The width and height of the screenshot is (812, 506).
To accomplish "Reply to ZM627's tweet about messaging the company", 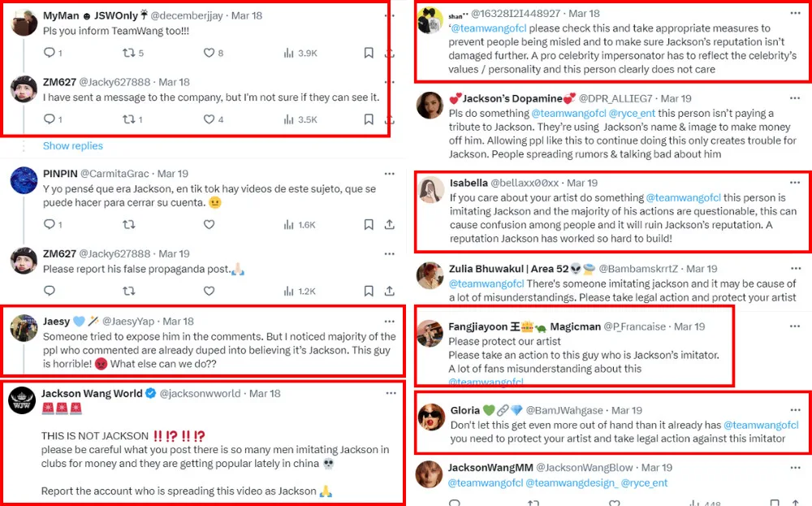I will coord(48,119).
